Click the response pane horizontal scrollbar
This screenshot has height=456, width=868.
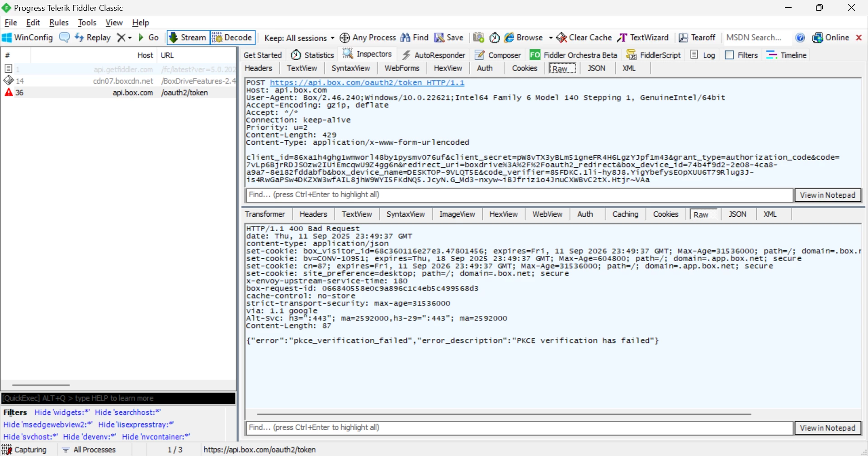(504, 414)
